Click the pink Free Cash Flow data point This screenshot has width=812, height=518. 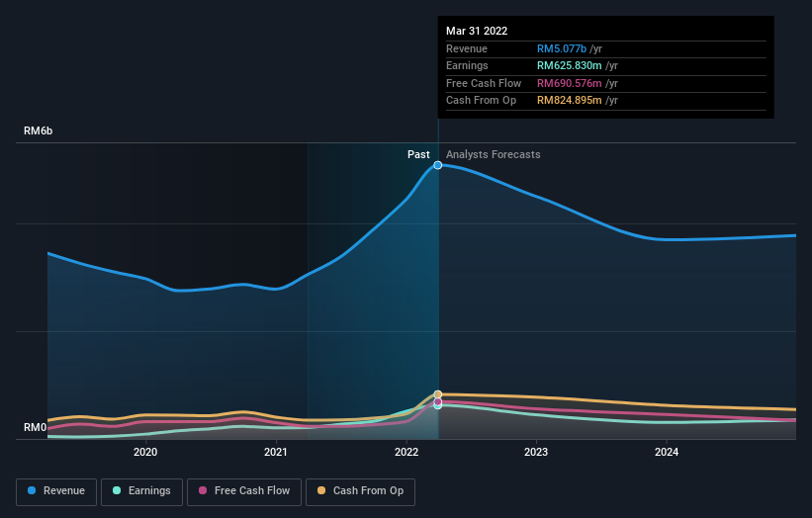(437, 401)
